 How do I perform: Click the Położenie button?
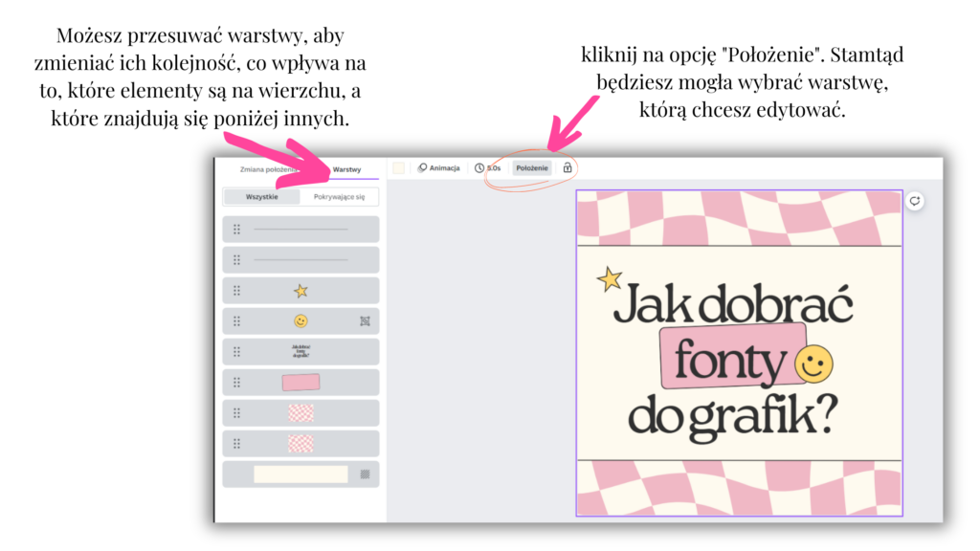pyautogui.click(x=531, y=167)
